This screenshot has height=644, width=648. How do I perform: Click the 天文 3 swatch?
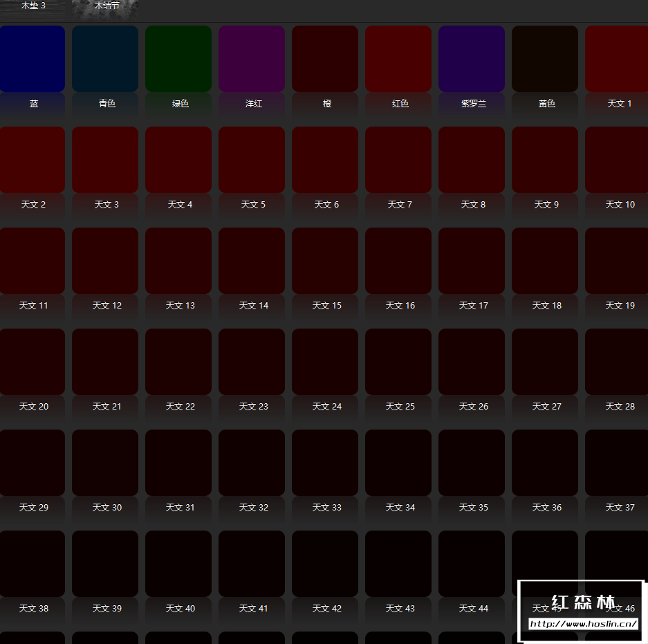pos(105,160)
